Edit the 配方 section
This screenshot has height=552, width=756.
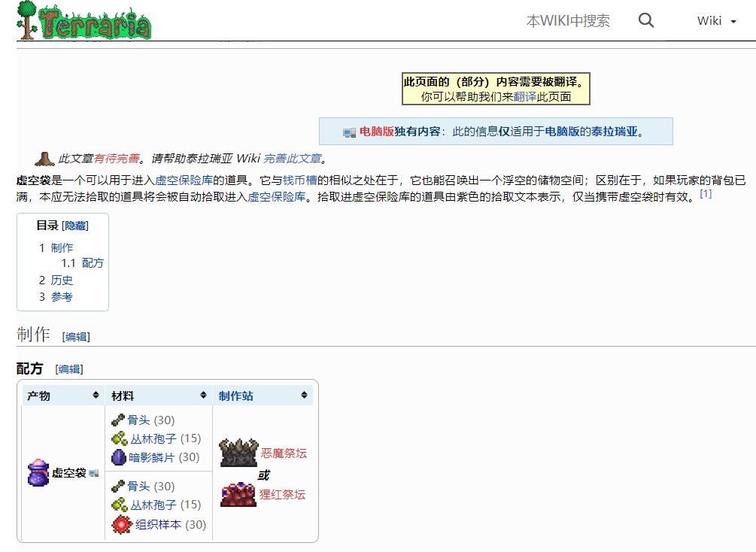69,369
